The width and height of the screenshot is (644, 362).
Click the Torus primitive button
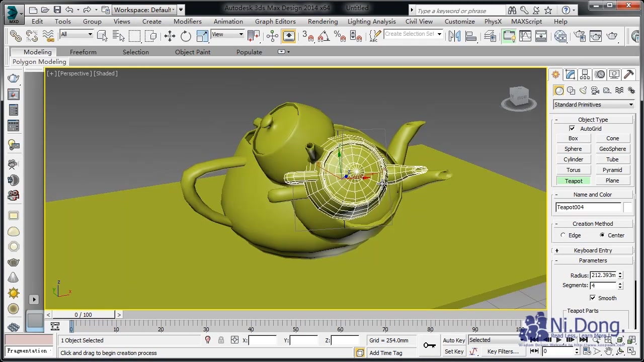pos(573,170)
